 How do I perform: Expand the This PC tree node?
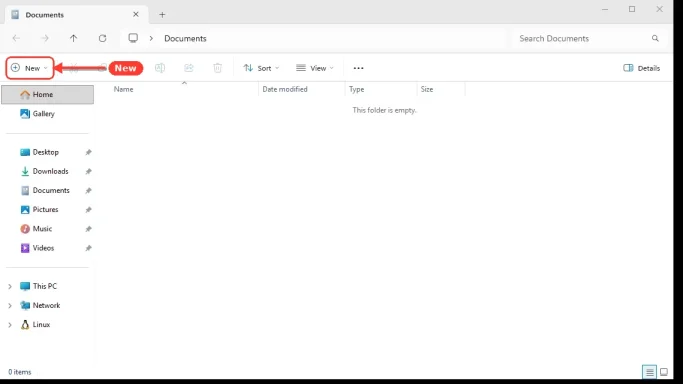coord(10,286)
